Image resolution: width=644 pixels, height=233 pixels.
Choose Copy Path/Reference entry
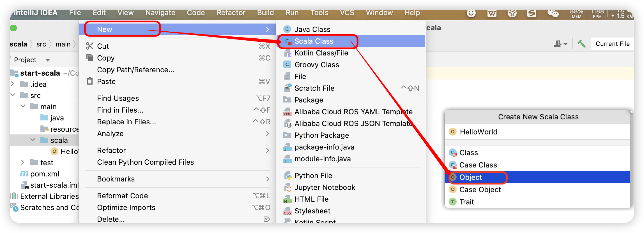click(178, 70)
